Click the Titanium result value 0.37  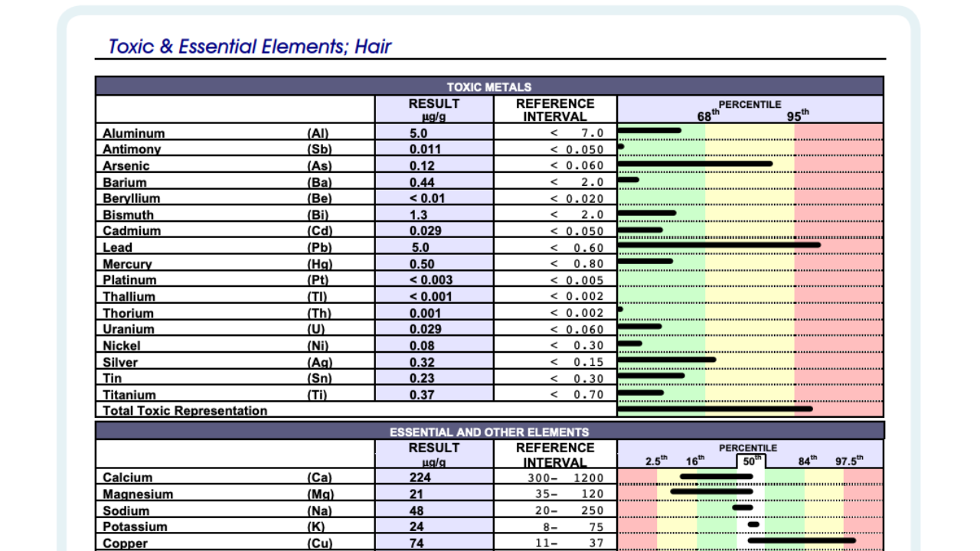click(x=422, y=395)
